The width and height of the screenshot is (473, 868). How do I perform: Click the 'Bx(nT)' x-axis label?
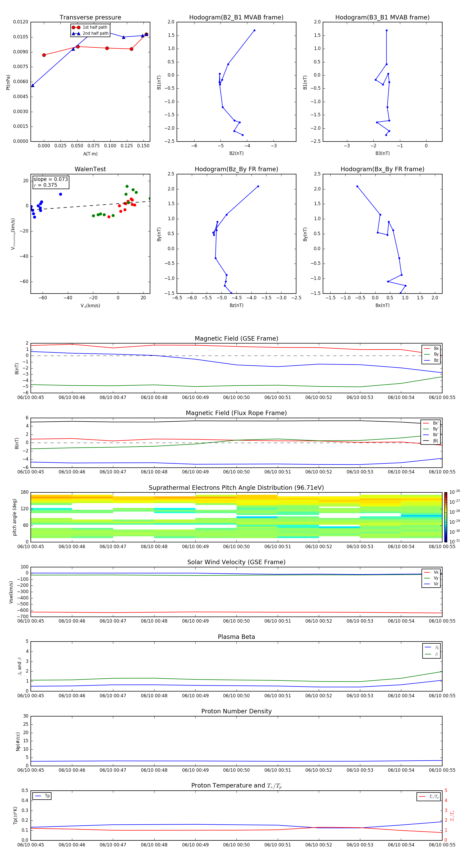coord(382,305)
